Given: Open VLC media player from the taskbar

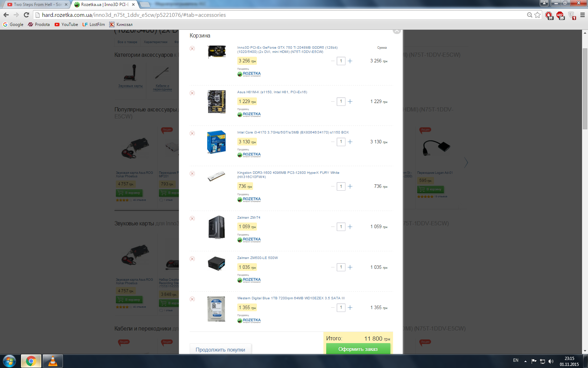Looking at the screenshot, I should coord(53,361).
